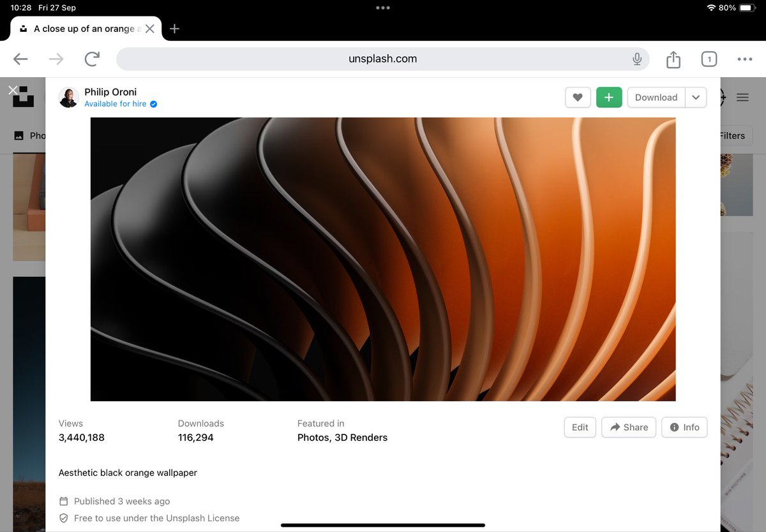Tap the three-dots multitasking control at top
Image resolution: width=766 pixels, height=532 pixels.
point(382,8)
